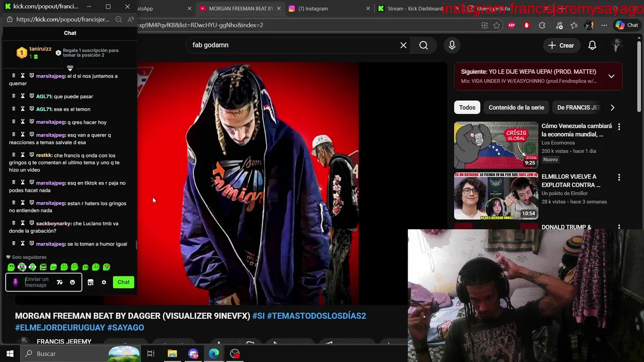Open taniruizz top gifter profile
This screenshot has height=362, width=644.
click(x=40, y=49)
